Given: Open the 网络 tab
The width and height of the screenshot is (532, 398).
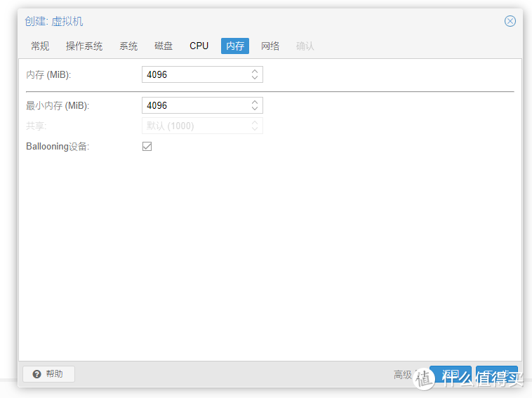Looking at the screenshot, I should pyautogui.click(x=270, y=46).
